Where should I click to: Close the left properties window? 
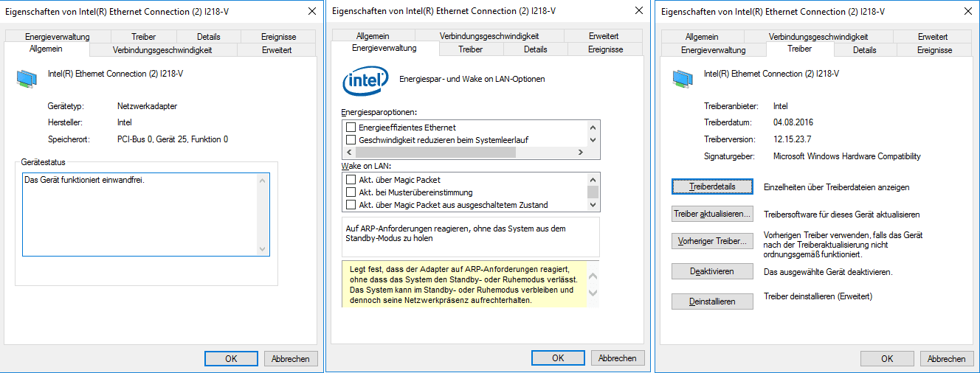pyautogui.click(x=311, y=11)
